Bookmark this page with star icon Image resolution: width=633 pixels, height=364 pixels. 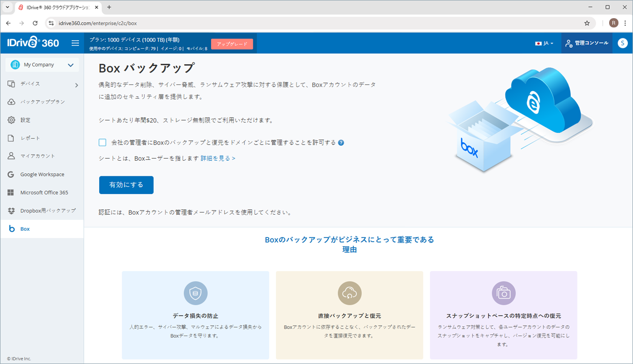click(587, 23)
